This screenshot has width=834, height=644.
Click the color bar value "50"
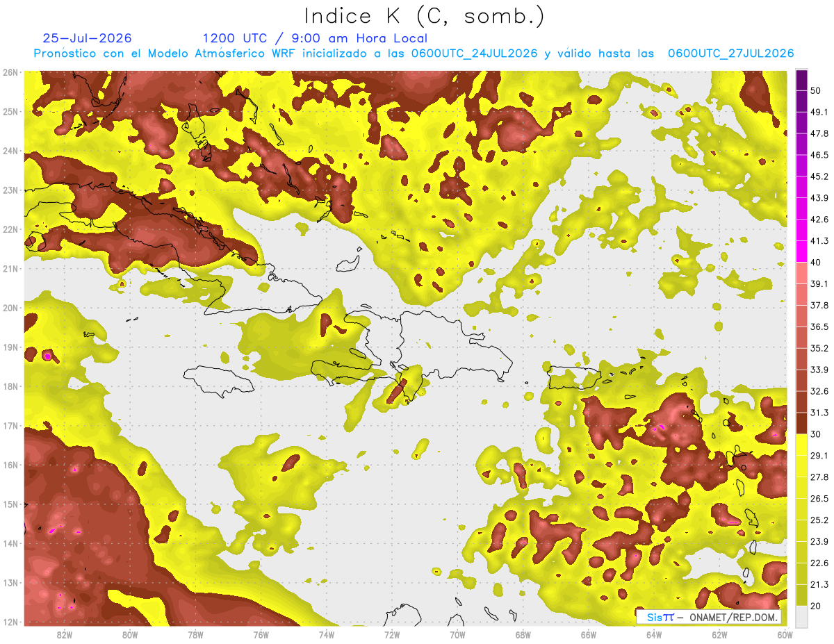coord(816,90)
